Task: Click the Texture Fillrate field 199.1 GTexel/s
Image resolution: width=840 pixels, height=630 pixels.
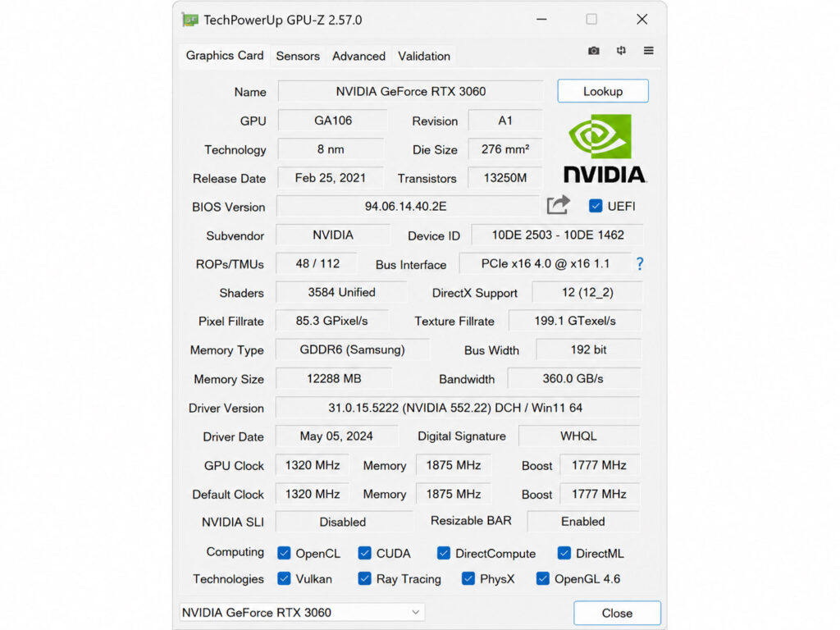Action: (x=575, y=321)
